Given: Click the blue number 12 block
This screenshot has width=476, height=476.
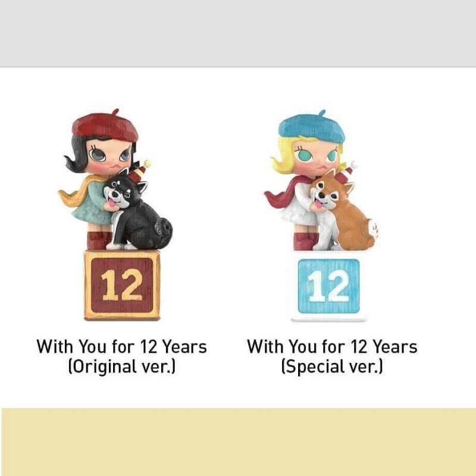Looking at the screenshot, I should [329, 286].
